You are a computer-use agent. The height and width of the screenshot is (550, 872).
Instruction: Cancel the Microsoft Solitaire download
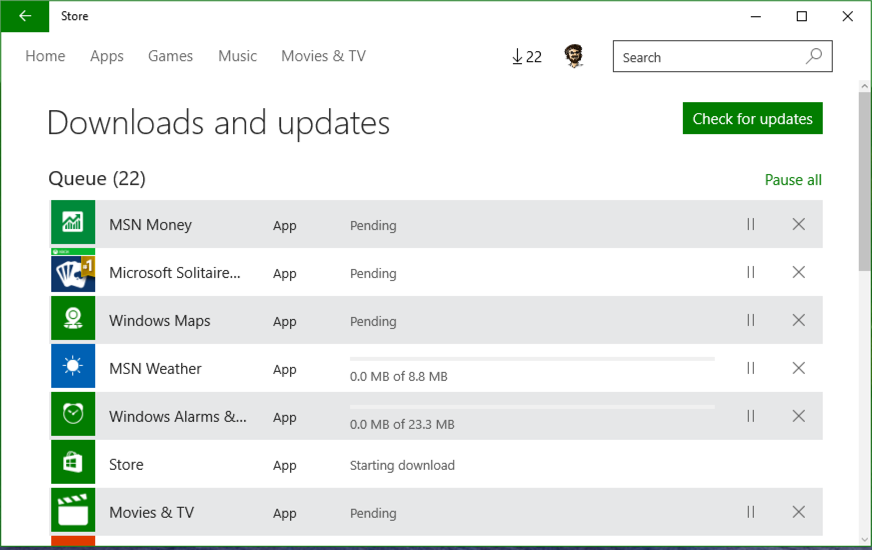coord(799,272)
